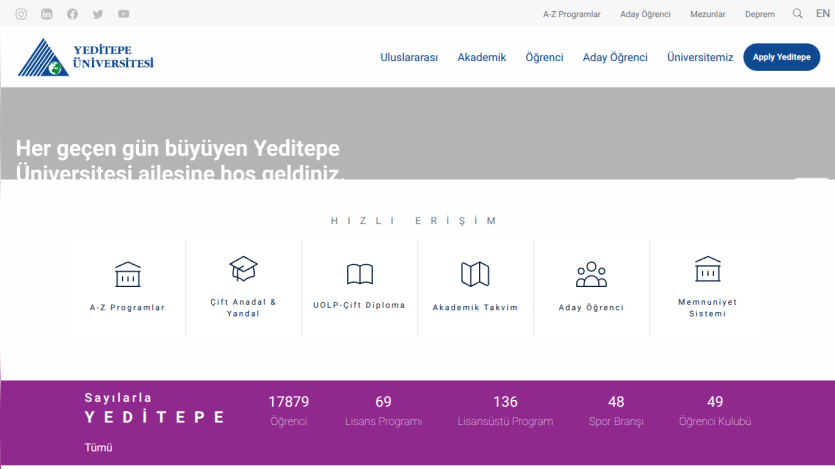
Task: Click the A-Z Programlar building icon
Action: pyautogui.click(x=128, y=274)
